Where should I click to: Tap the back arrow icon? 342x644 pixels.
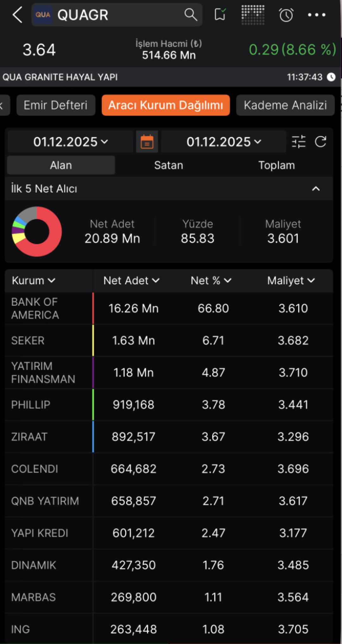[x=17, y=15]
